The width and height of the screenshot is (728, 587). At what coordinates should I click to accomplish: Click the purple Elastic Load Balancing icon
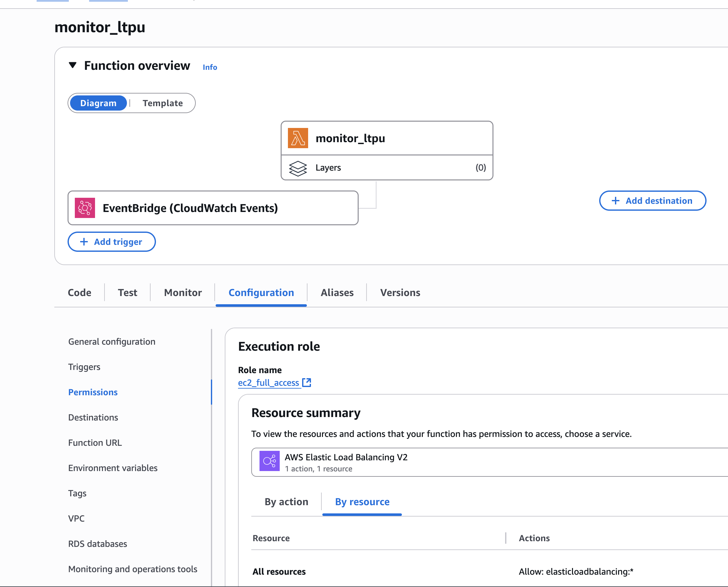[270, 461]
